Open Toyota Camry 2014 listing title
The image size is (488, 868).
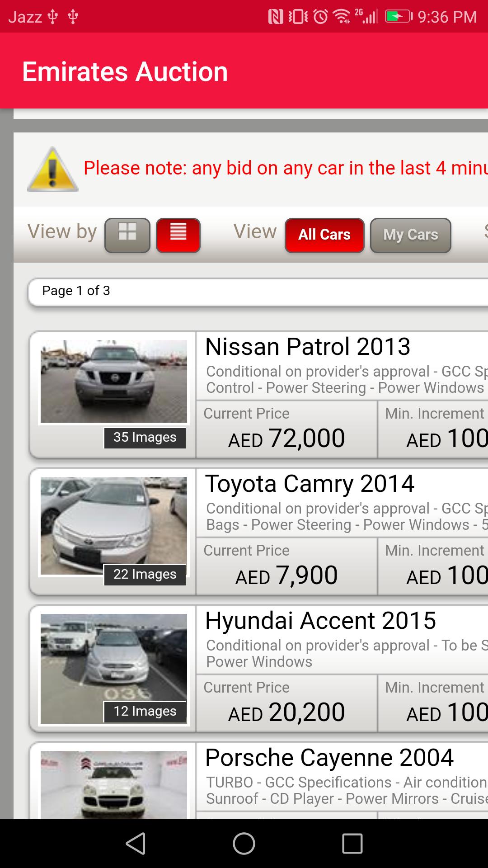[x=310, y=484]
